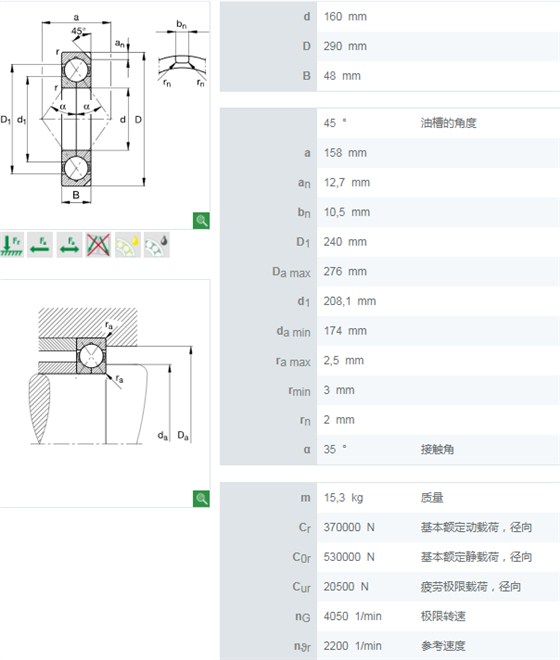Click the bidirectional axial load Fa icon
The height and width of the screenshot is (660, 560).
[x=69, y=245]
